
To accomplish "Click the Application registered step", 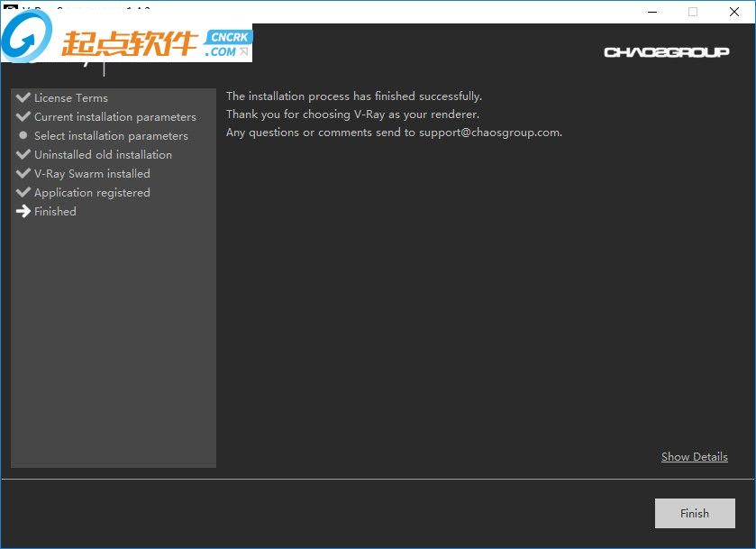I will point(92,193).
